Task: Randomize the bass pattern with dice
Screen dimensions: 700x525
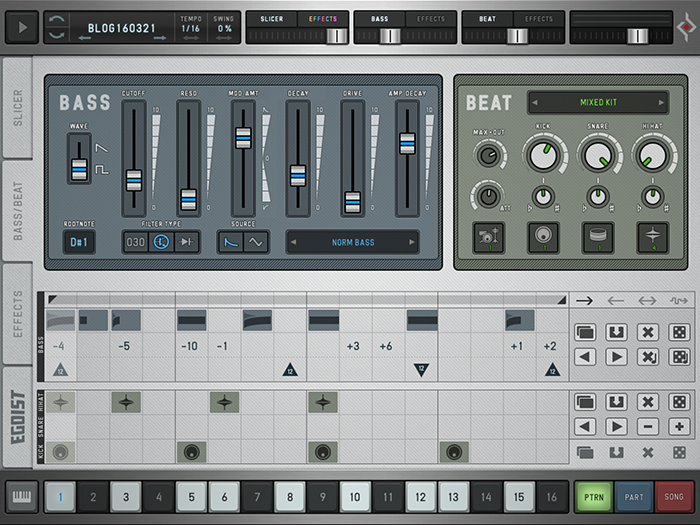Action: click(679, 332)
